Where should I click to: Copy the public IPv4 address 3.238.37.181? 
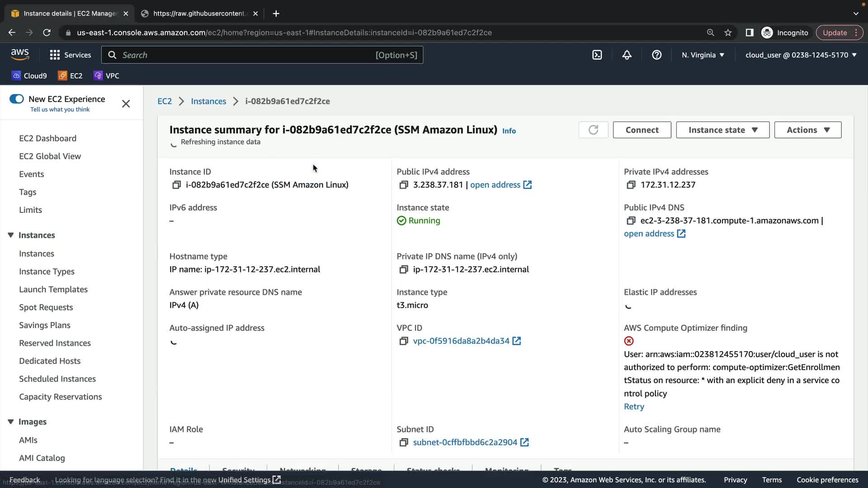coord(403,185)
